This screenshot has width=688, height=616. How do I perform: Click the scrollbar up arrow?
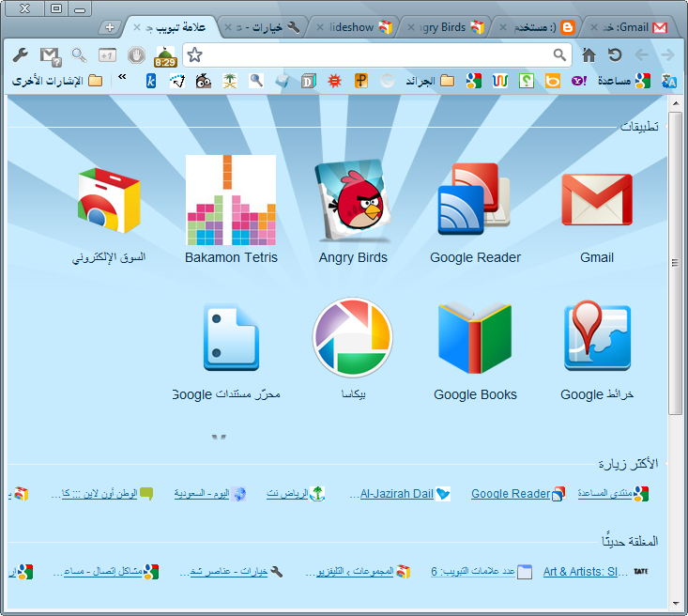click(675, 103)
